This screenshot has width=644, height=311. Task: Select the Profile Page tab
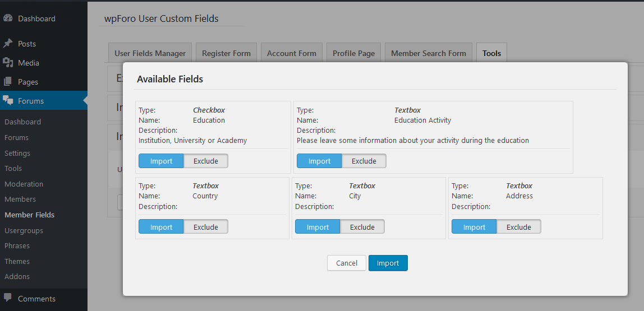point(353,53)
